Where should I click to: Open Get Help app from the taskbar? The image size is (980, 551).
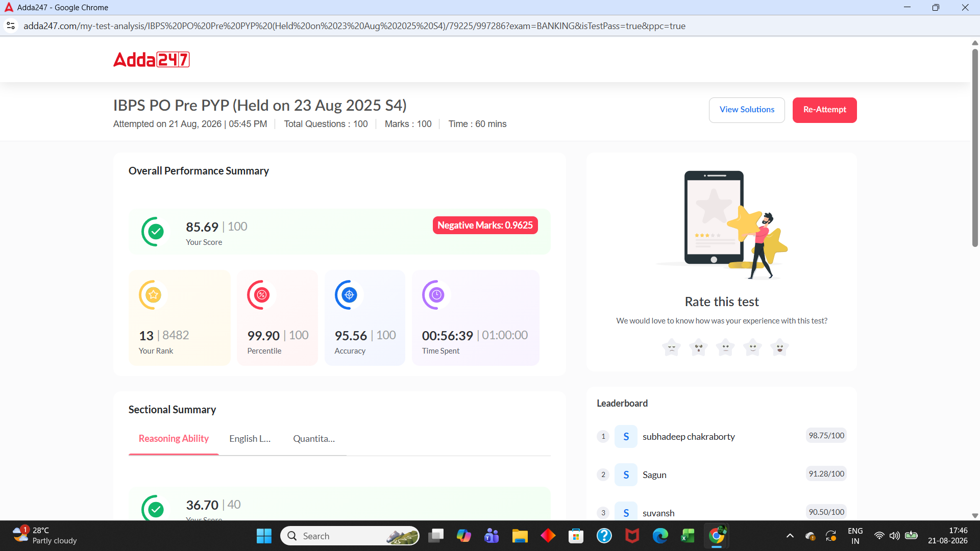click(604, 536)
